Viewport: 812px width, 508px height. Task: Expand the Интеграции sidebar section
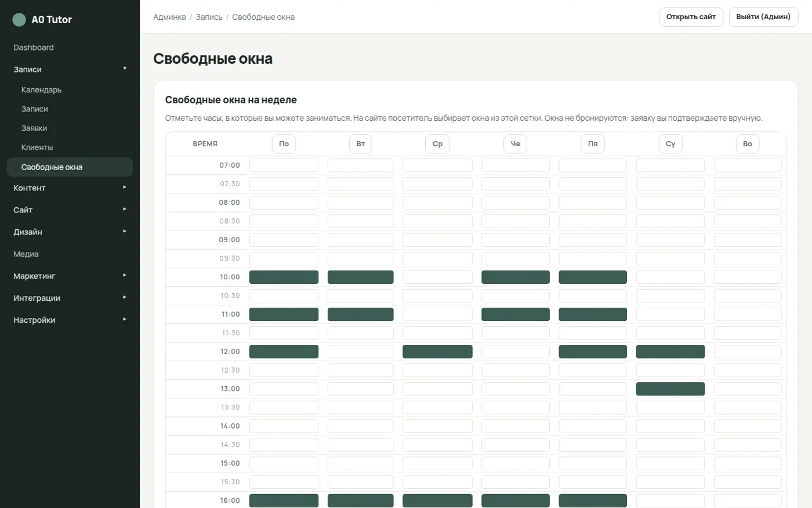70,298
